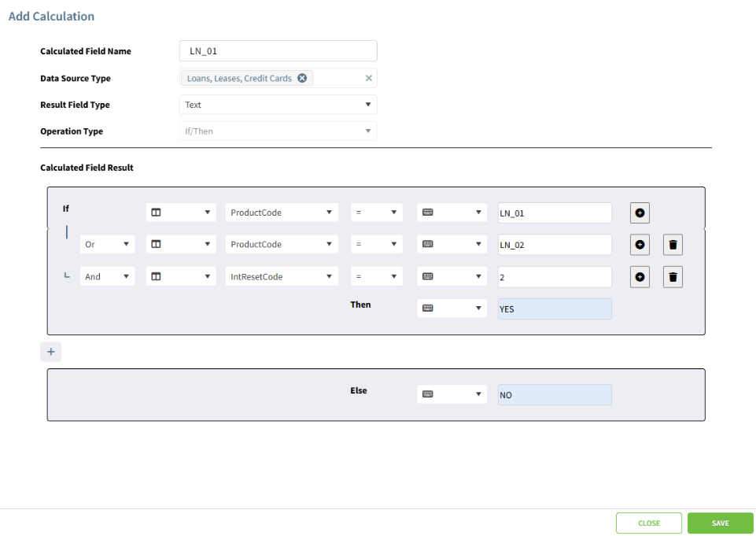The height and width of the screenshot is (536, 756).
Task: Open value type dropdown for value 2
Action: tap(452, 276)
